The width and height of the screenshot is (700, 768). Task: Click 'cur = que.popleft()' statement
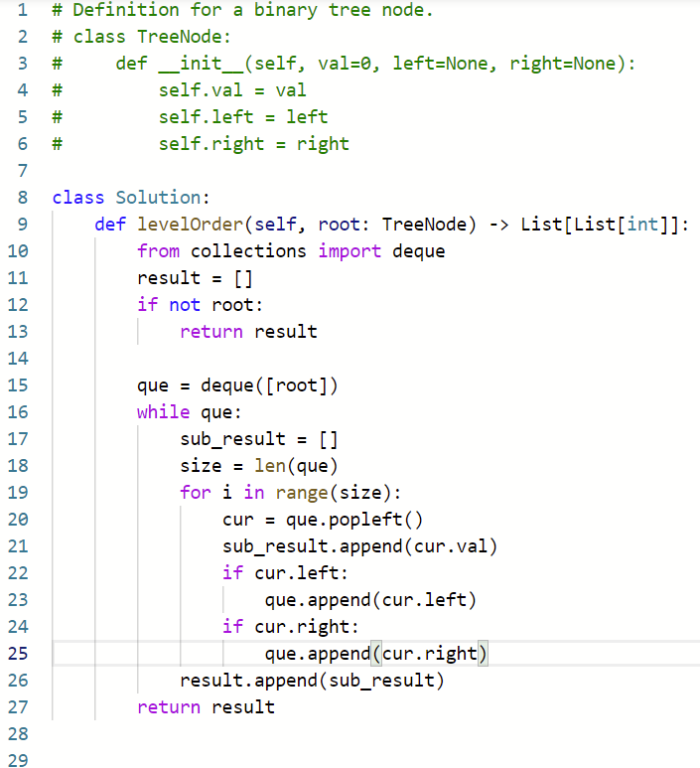click(x=323, y=520)
